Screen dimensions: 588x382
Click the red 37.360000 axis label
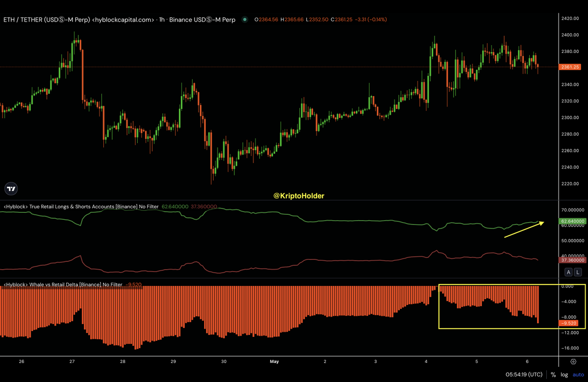pyautogui.click(x=573, y=260)
